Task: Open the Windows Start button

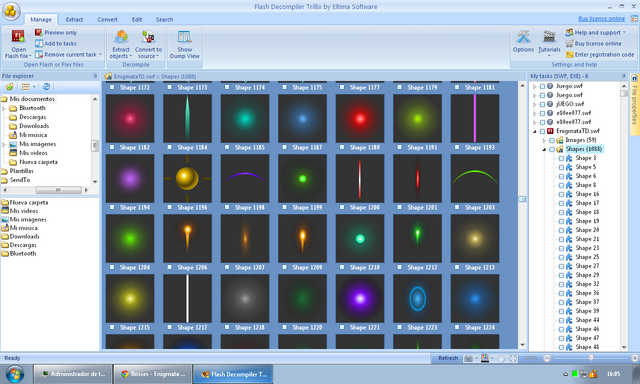Action: coord(15,374)
